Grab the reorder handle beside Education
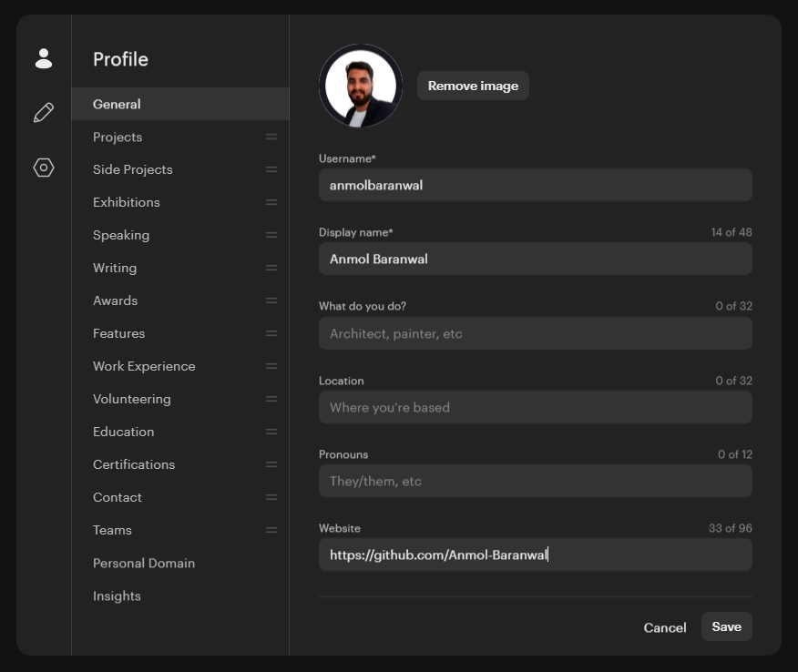Screen dimensions: 798x672 click(271, 432)
